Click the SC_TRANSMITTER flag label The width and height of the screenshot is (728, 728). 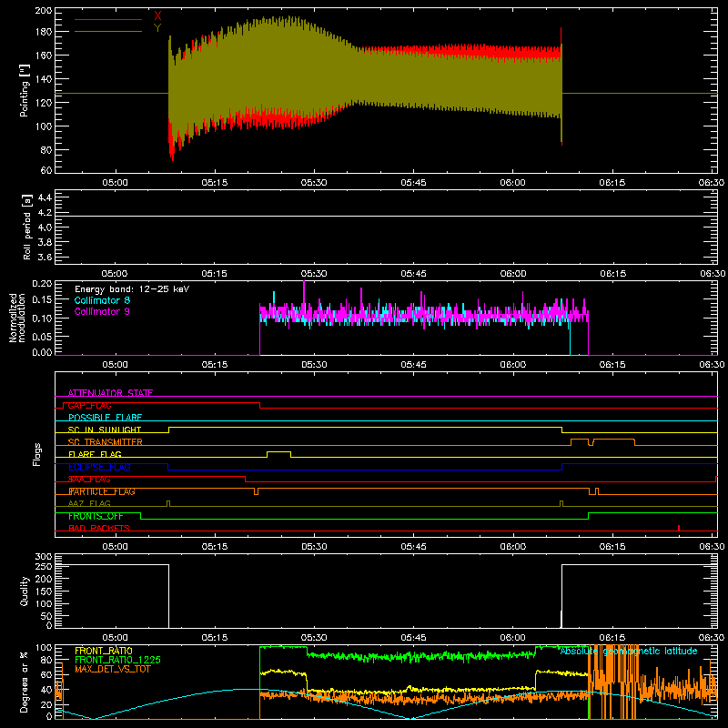click(105, 442)
